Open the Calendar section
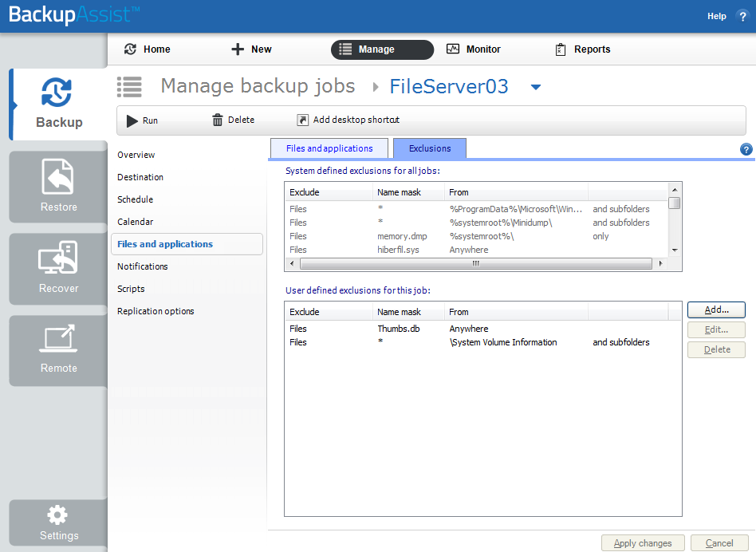 (135, 222)
